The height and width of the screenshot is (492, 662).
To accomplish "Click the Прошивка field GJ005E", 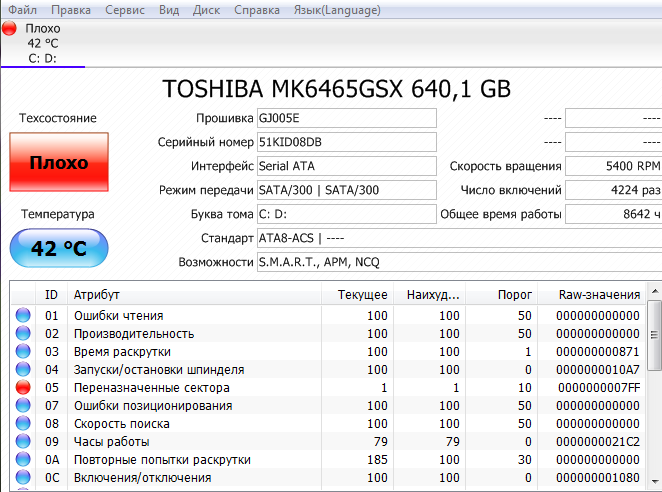I will [347, 118].
